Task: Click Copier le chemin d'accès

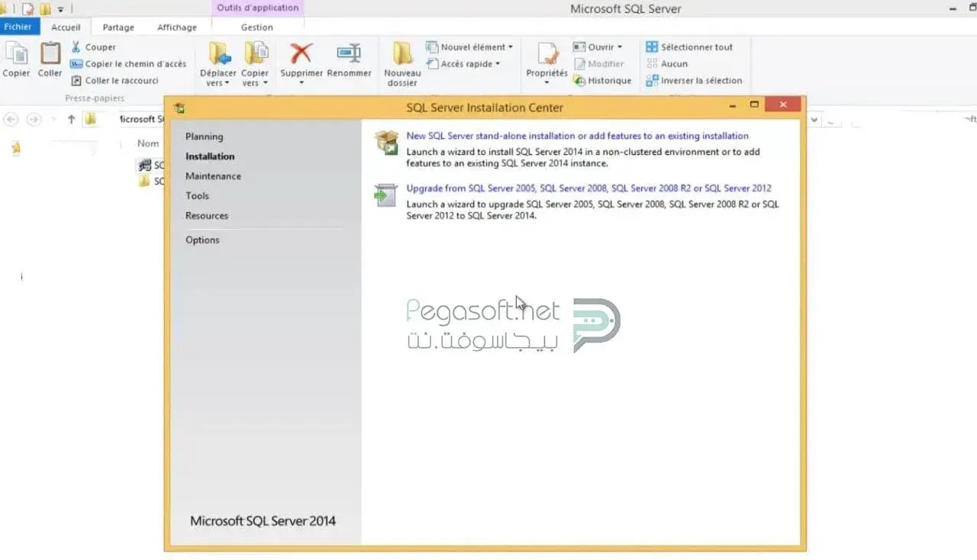Action: pyautogui.click(x=128, y=64)
